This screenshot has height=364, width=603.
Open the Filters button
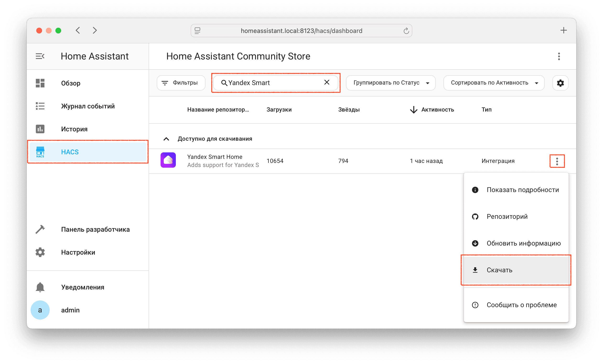[x=181, y=83]
